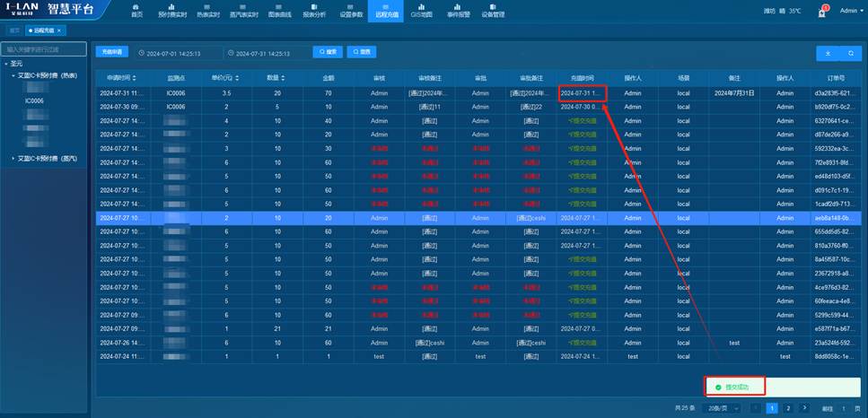This screenshot has width=868, height=418.
Task: Go to page 2 in pagination
Action: click(x=787, y=408)
